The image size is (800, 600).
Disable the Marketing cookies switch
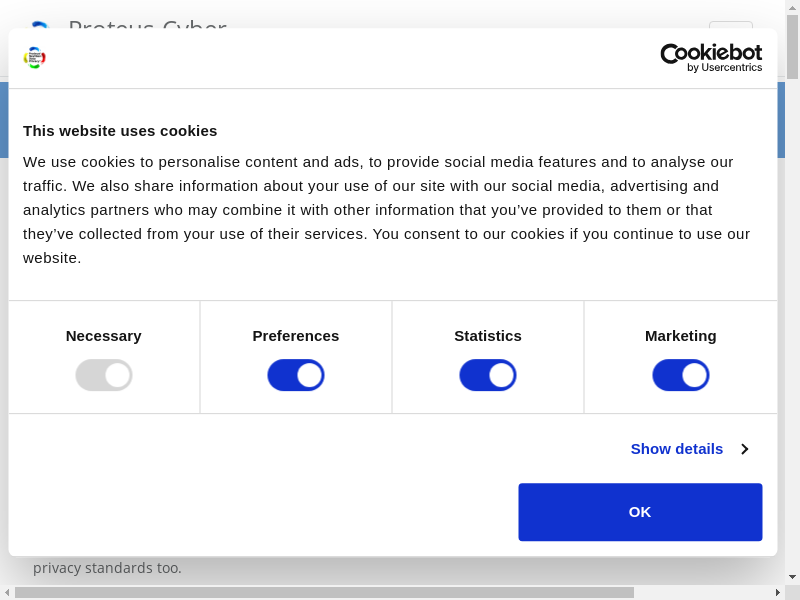pos(680,375)
